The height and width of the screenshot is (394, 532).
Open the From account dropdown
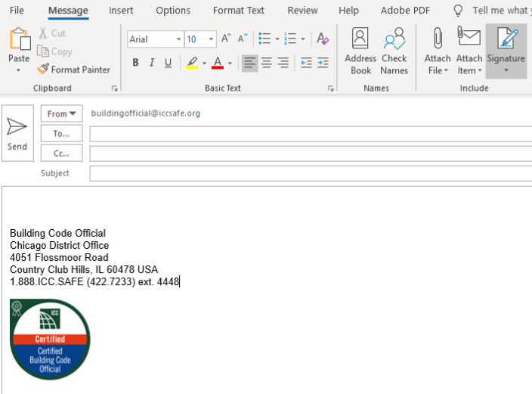click(x=61, y=113)
